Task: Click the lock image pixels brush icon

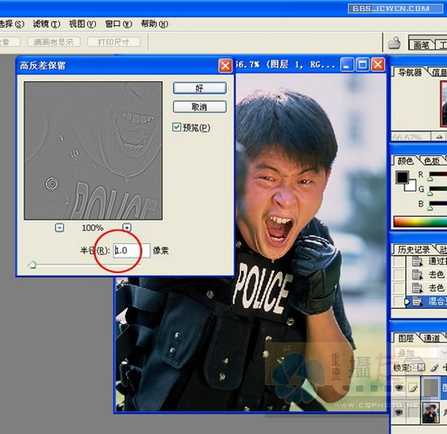Action: [x=434, y=367]
